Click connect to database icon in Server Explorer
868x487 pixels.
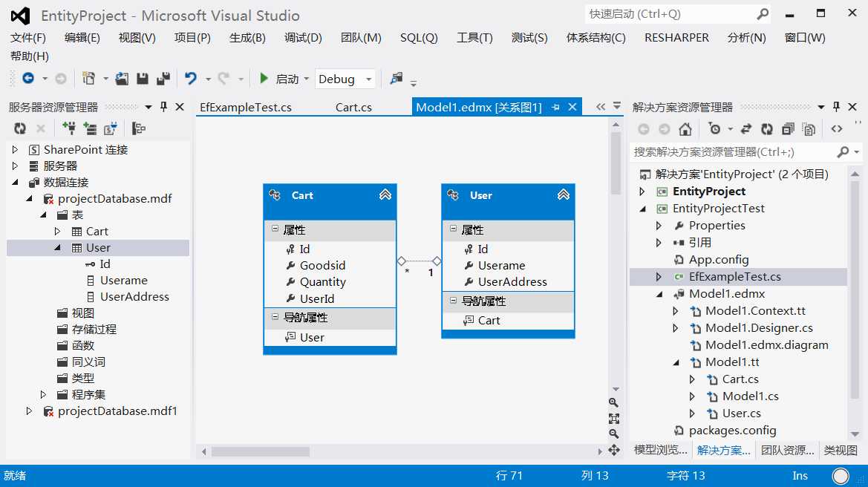pos(68,128)
